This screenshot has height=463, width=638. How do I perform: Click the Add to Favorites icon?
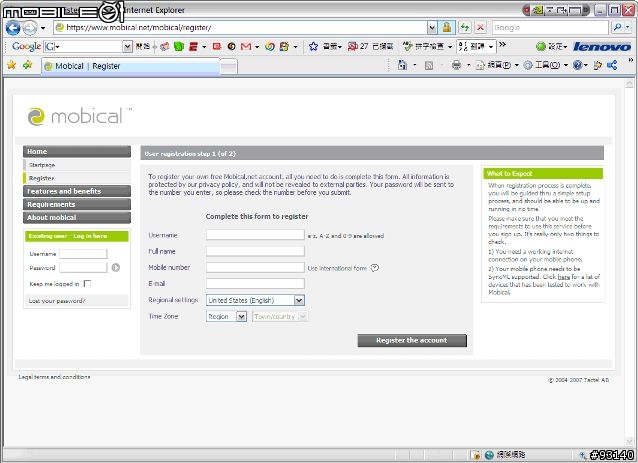(27, 65)
